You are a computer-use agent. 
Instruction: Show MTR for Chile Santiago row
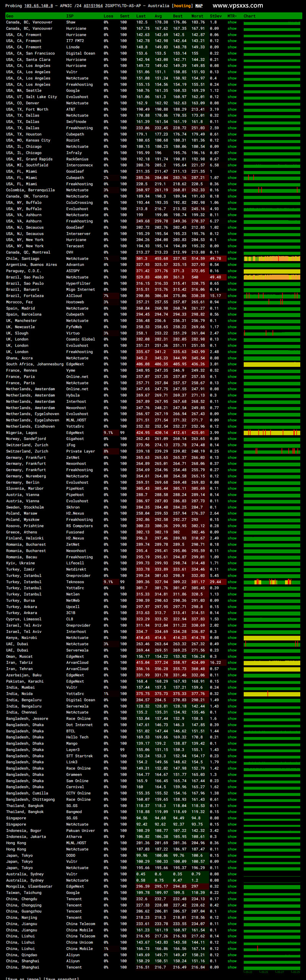click(x=232, y=258)
